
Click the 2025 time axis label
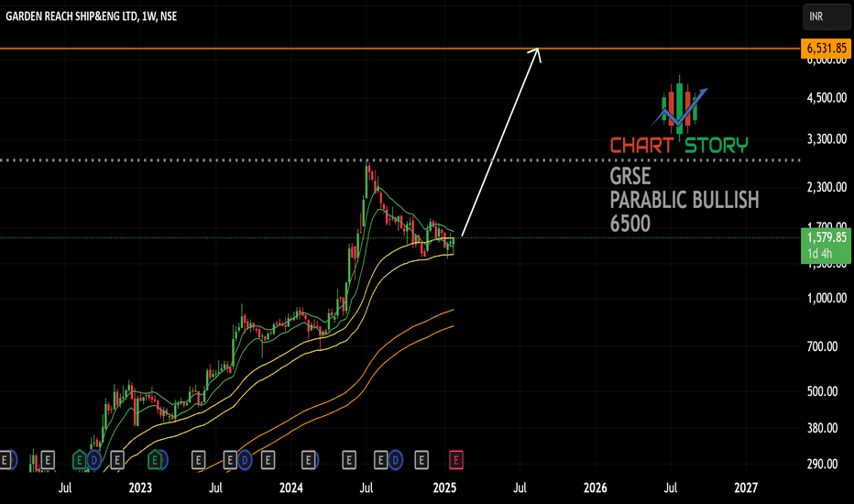(x=444, y=488)
